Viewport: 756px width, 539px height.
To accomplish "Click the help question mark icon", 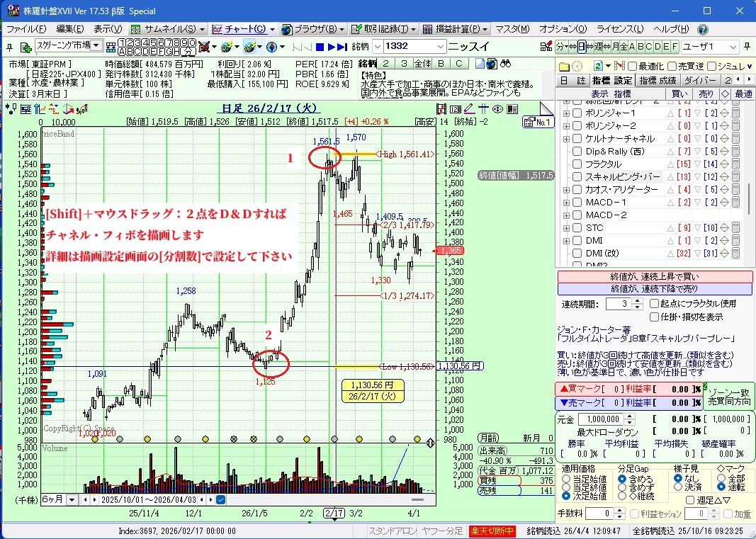I will (x=702, y=30).
